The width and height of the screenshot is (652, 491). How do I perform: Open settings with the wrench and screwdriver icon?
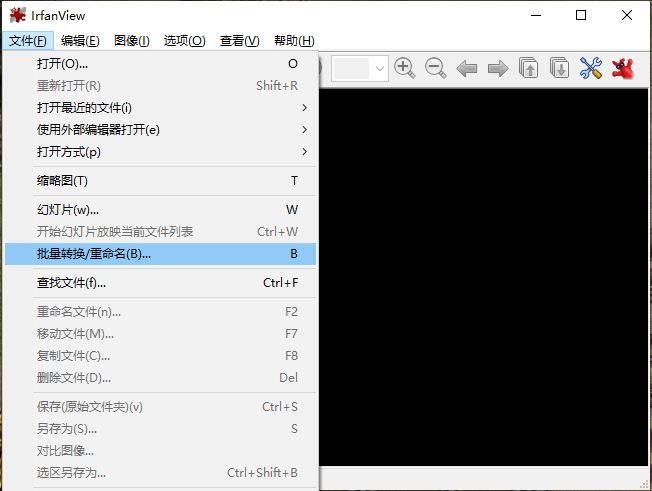590,68
